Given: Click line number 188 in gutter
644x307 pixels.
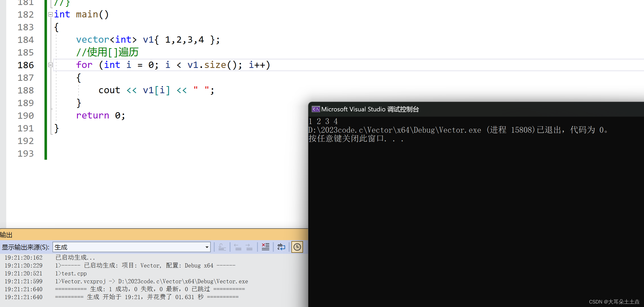Looking at the screenshot, I should point(26,90).
